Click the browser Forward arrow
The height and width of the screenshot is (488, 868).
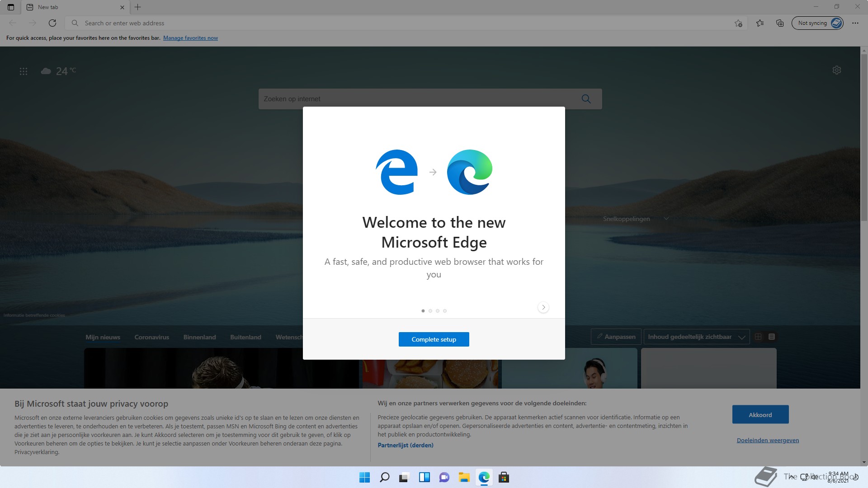click(33, 23)
